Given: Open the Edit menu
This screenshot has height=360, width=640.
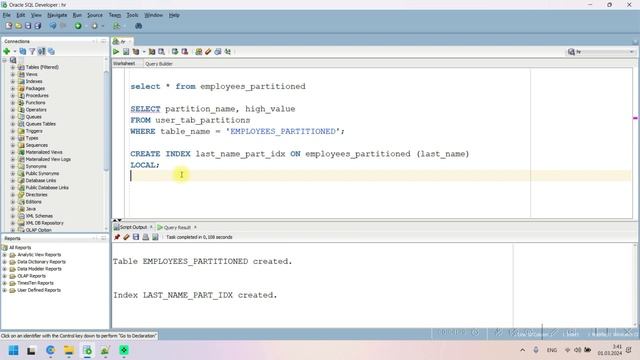Looking at the screenshot, I should (x=20, y=15).
